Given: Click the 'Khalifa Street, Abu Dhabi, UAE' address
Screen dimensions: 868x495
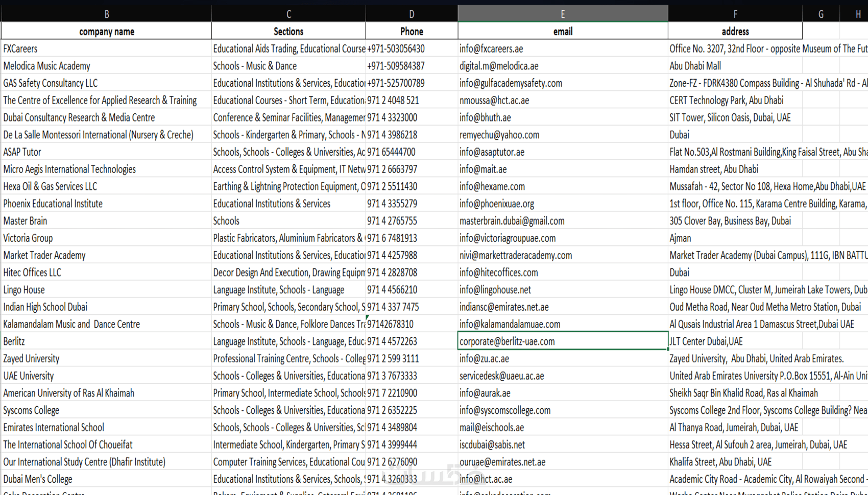Looking at the screenshot, I should pos(735,462).
